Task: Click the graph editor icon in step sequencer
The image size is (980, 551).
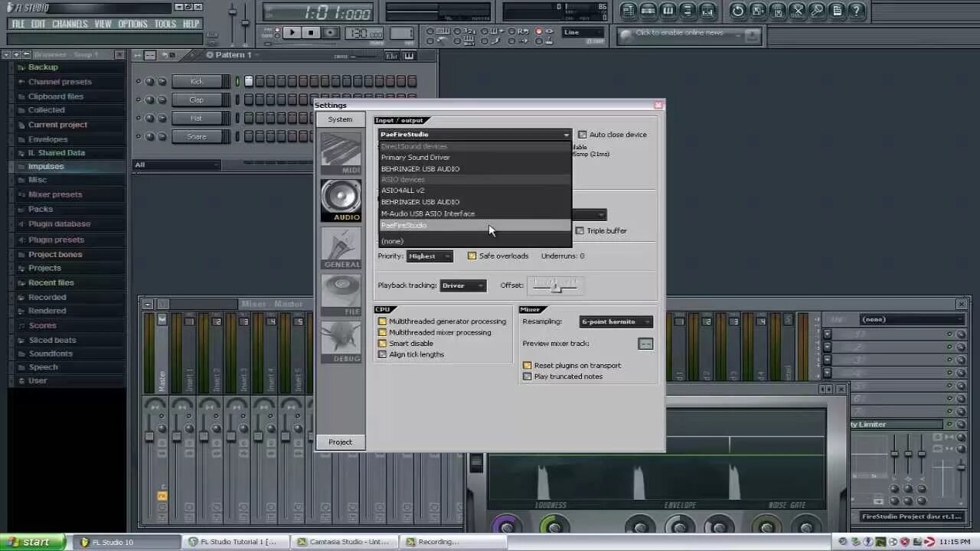Action: tap(392, 55)
